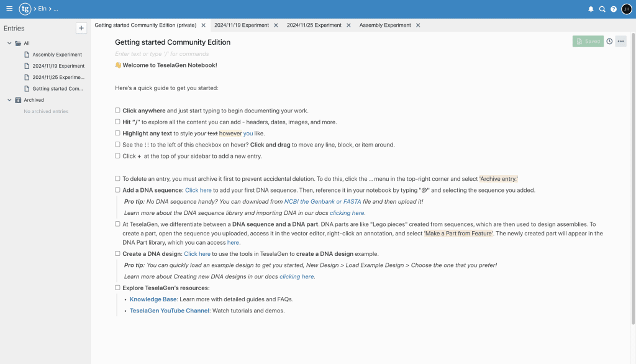The height and width of the screenshot is (364, 636).
Task: Switch to the 2024/11/19 Experiment tab
Action: (x=241, y=25)
